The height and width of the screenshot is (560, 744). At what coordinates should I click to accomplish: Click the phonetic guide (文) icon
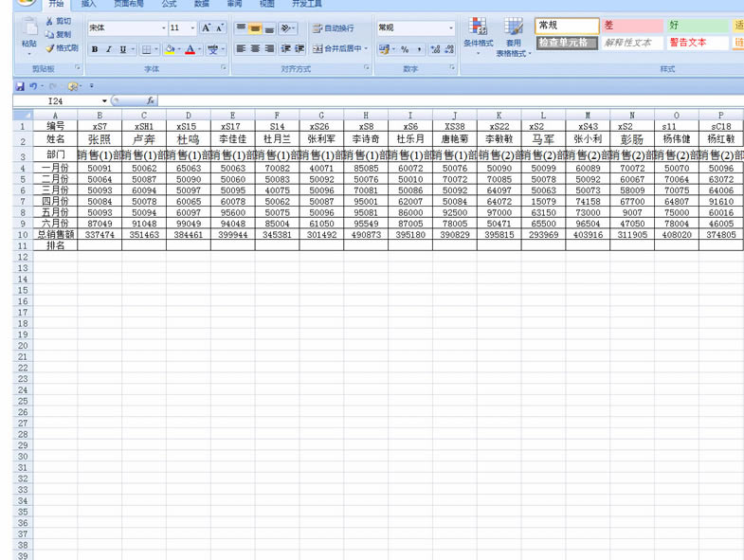(x=212, y=49)
